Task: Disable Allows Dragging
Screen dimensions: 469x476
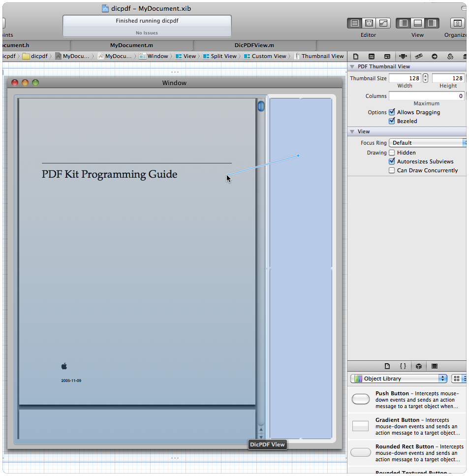Action: point(392,112)
